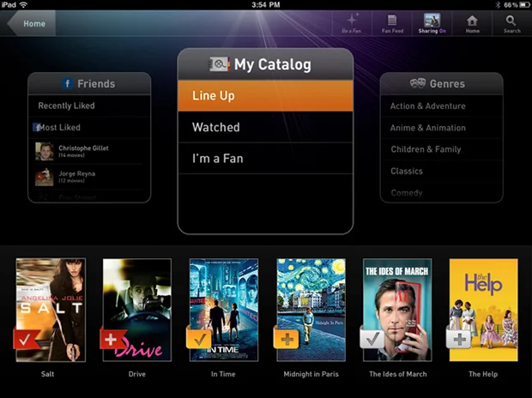Image resolution: width=532 pixels, height=398 pixels.
Task: Toggle the gray checkmark on Ides of March
Action: (x=372, y=338)
